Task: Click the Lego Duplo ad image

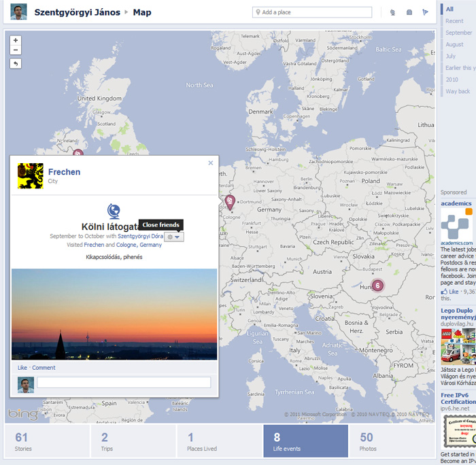Action: coord(458,347)
